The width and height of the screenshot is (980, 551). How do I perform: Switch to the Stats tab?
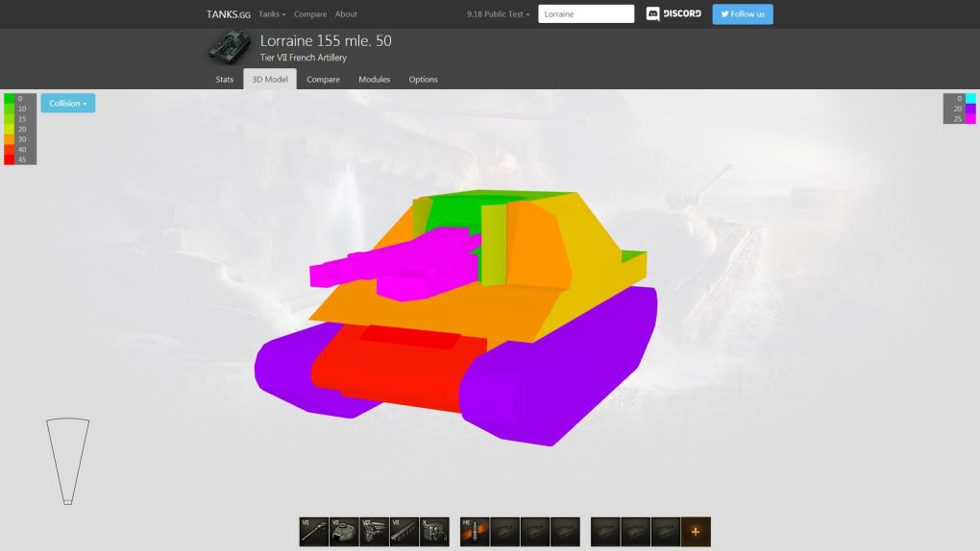pos(224,80)
